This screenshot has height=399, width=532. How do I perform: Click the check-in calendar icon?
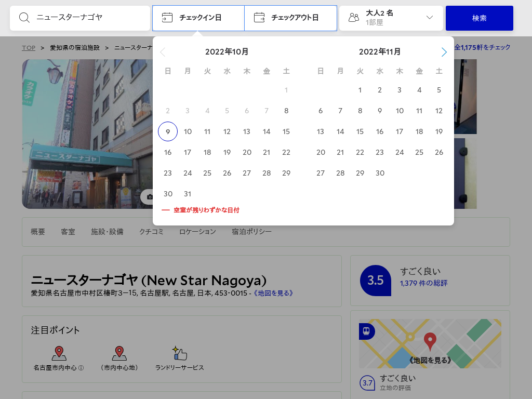167,17
